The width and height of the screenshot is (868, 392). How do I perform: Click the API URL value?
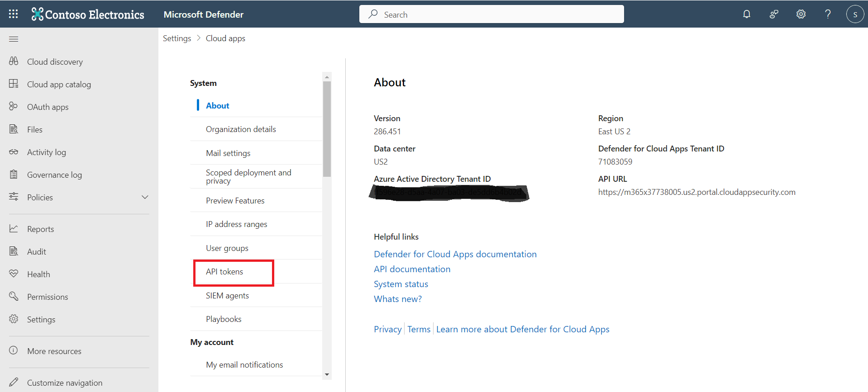[697, 192]
